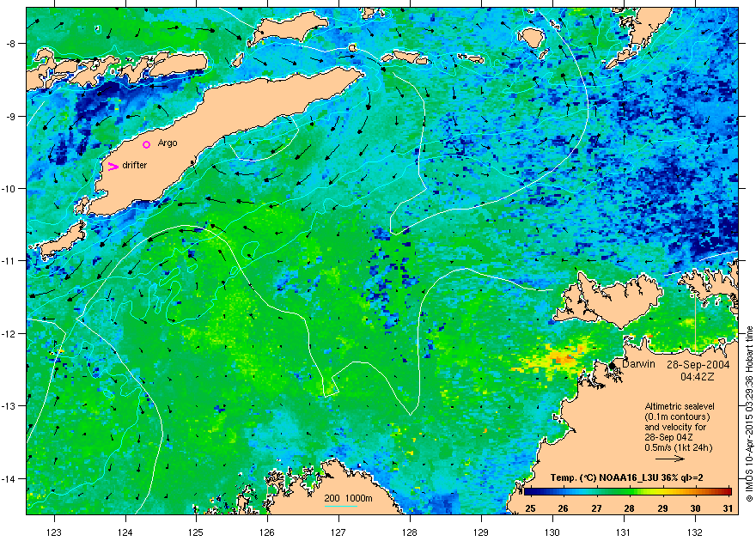Click the latitude axis label '-12'
The height and width of the screenshot is (541, 756).
[x=9, y=333]
